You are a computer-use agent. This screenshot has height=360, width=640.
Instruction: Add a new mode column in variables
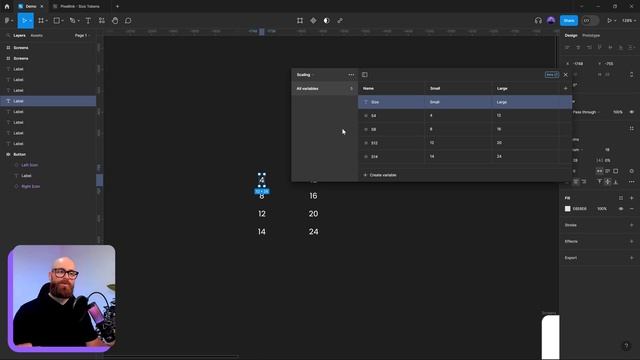point(565,88)
